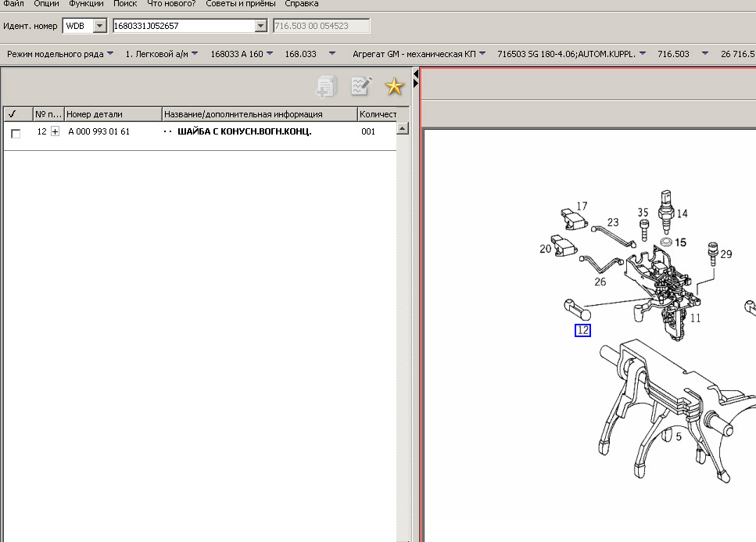Expand the plus box next to position 12
The height and width of the screenshot is (542, 756).
pos(55,132)
